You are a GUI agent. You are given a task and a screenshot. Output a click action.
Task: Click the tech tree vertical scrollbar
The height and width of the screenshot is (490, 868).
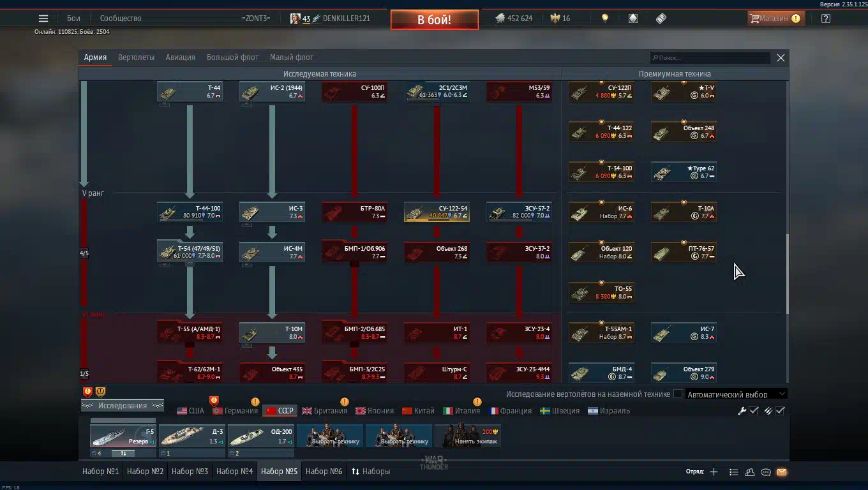pos(787,274)
